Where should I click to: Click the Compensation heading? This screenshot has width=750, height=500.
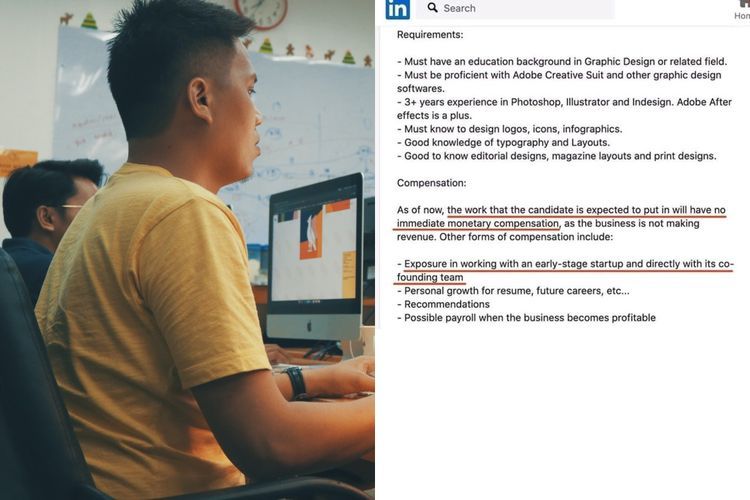point(431,183)
